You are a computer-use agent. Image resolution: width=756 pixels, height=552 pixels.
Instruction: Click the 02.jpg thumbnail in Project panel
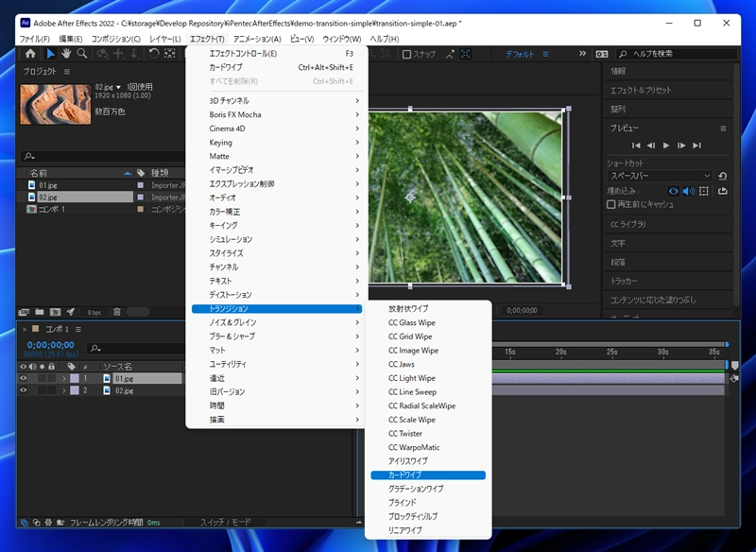tap(56, 104)
